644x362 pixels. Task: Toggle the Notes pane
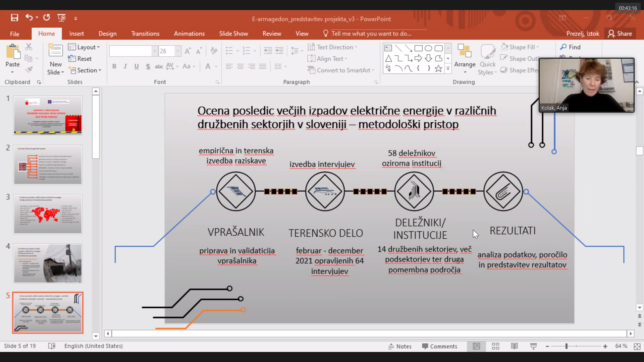coord(399,346)
